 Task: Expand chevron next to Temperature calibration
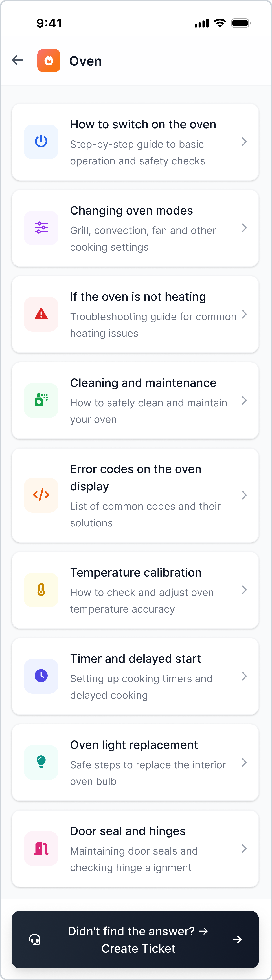pos(244,590)
